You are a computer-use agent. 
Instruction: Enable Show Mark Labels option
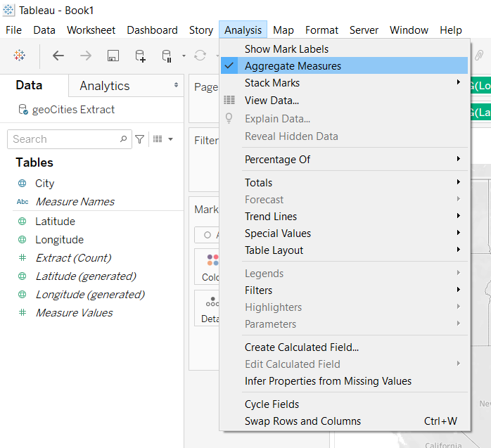286,49
